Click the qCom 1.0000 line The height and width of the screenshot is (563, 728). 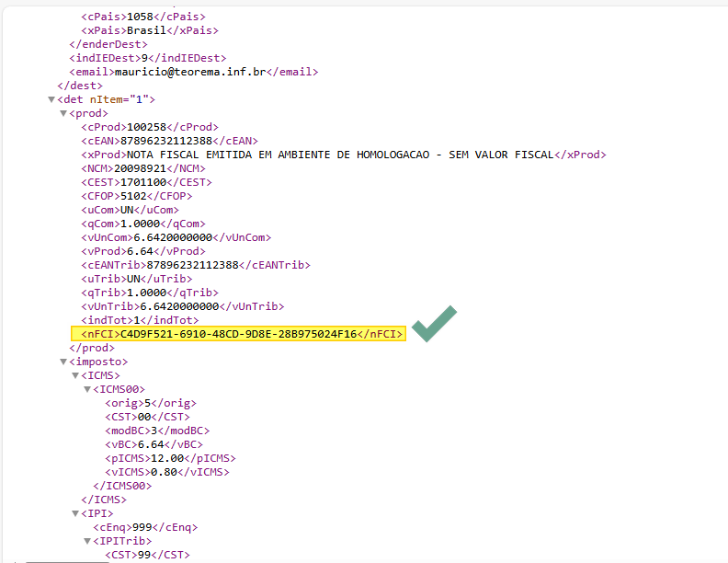(x=143, y=224)
